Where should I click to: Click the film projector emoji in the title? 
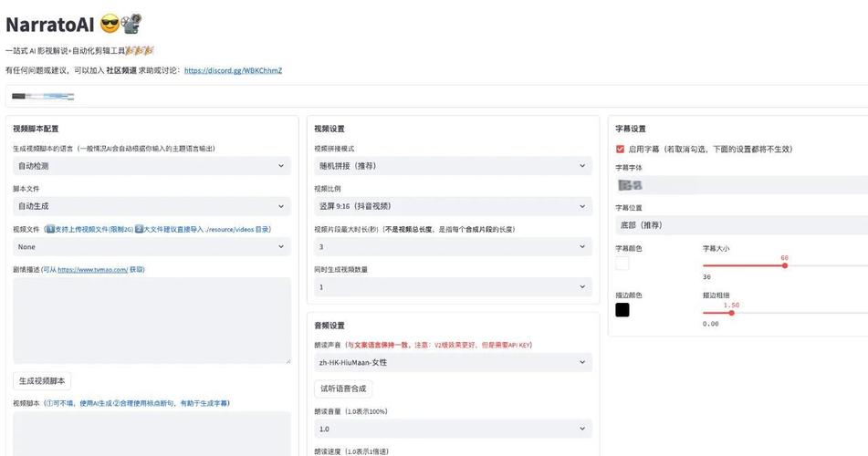pyautogui.click(x=131, y=24)
